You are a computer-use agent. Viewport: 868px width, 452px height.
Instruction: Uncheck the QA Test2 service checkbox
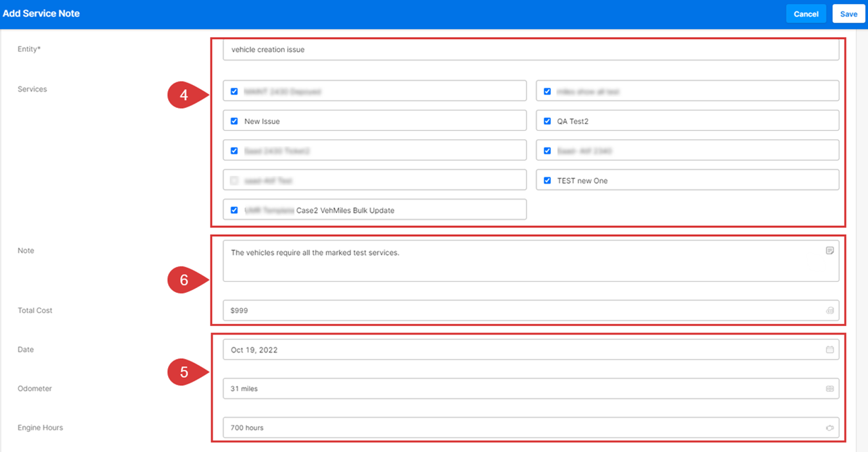[547, 121]
